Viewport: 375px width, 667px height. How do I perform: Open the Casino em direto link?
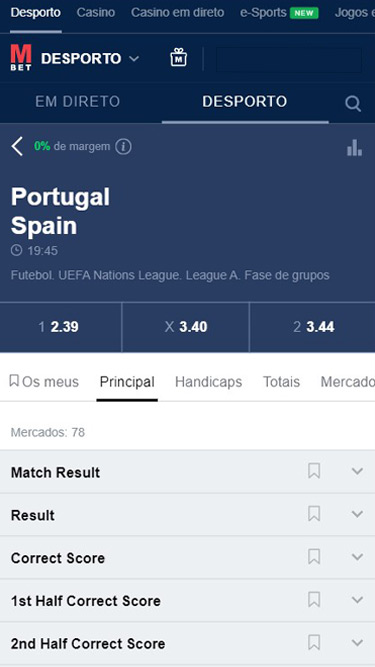(177, 13)
